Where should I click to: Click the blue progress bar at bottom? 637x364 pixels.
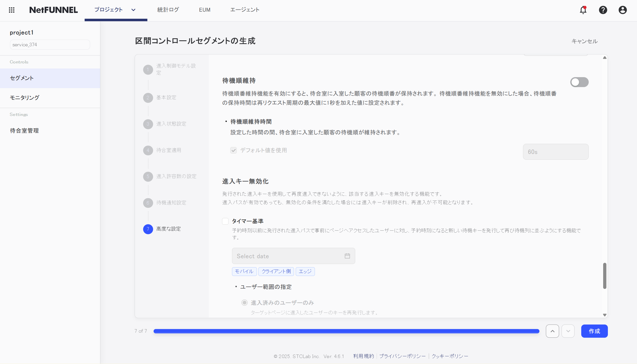point(347,331)
